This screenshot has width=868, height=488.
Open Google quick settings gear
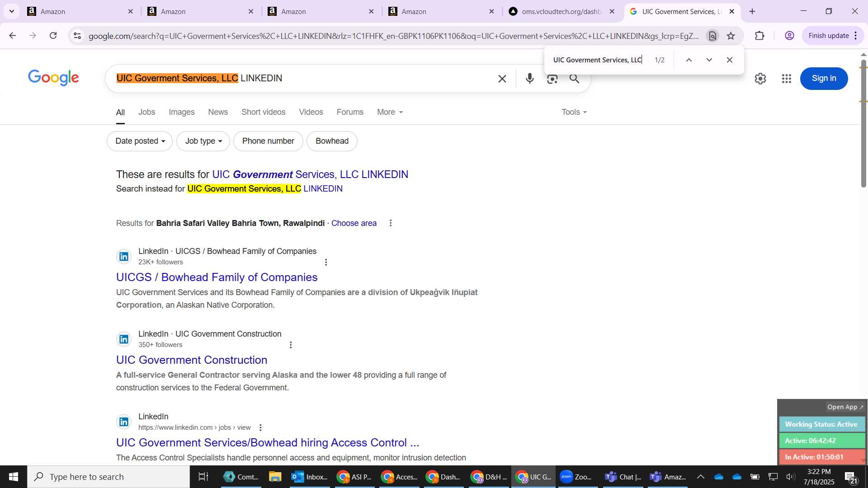pos(760,79)
